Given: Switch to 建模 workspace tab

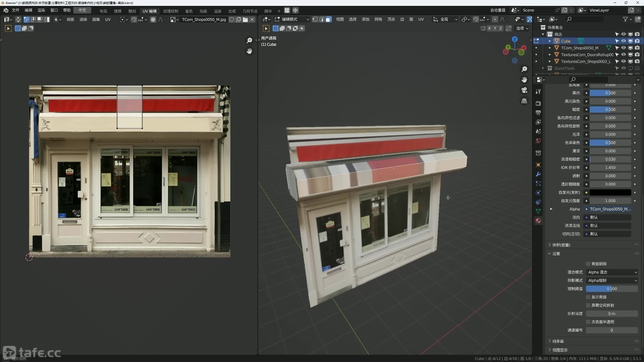Looking at the screenshot, I should [118, 11].
